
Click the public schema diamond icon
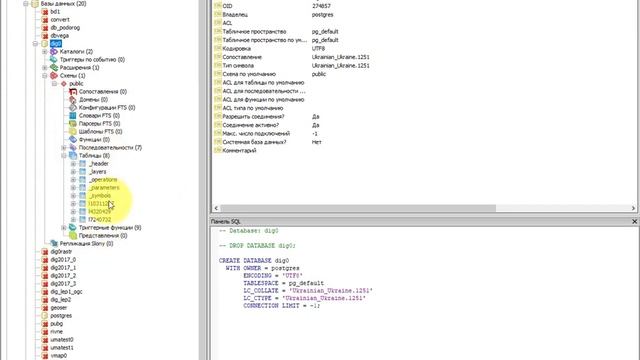click(64, 84)
